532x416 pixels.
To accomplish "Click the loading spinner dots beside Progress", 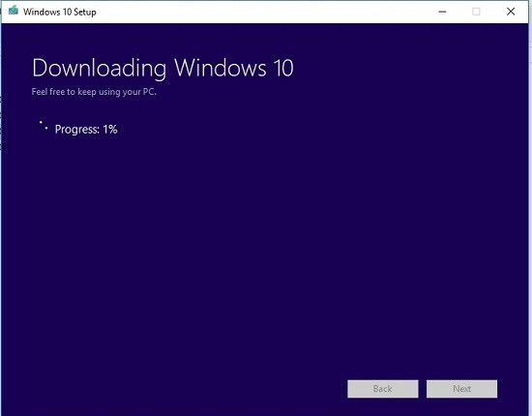I will (x=44, y=126).
